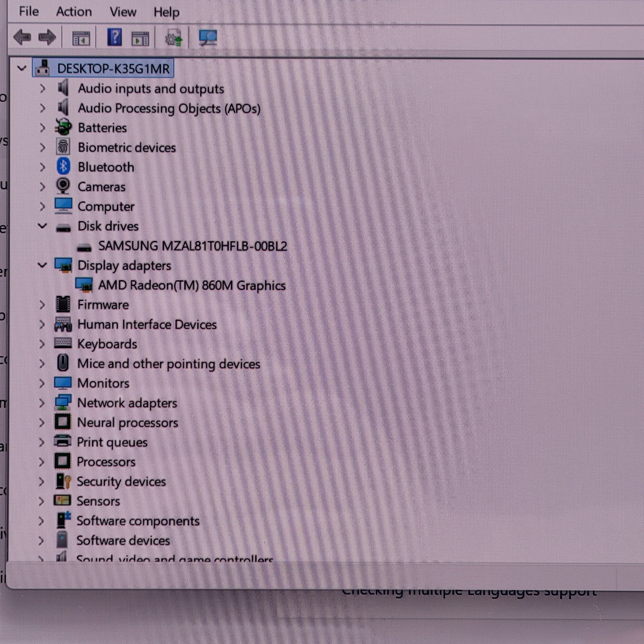Click the Show/Hide Console Tree icon
Image resolution: width=644 pixels, height=644 pixels.
(x=81, y=38)
